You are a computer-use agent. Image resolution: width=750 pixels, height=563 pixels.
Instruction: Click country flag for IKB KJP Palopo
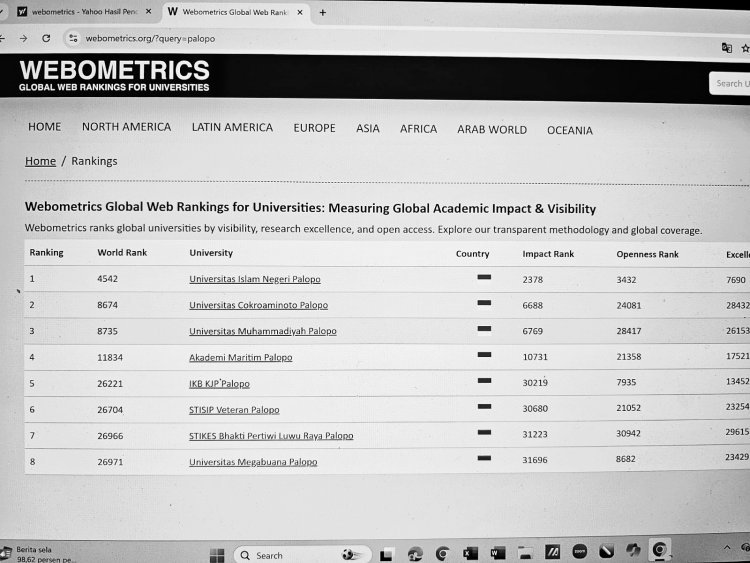(484, 381)
